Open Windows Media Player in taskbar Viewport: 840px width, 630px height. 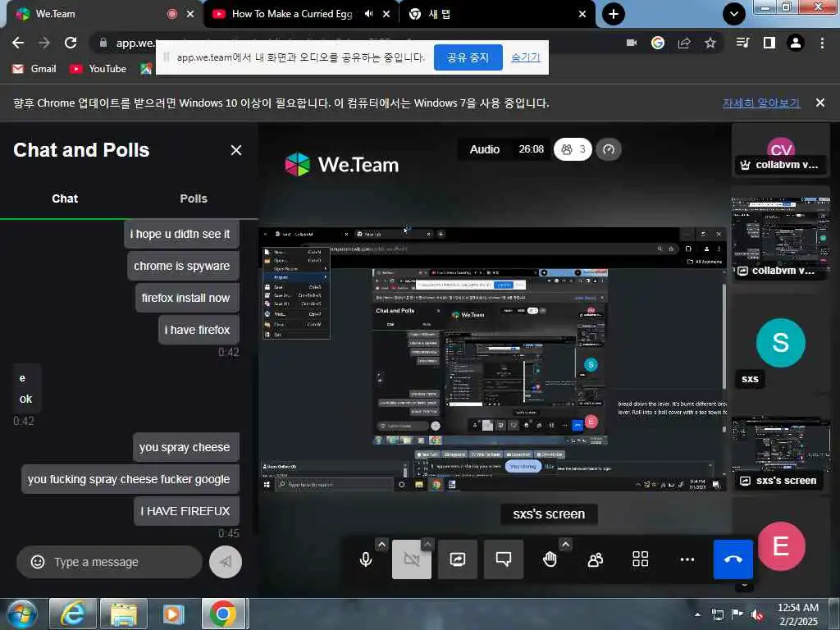[x=174, y=614]
